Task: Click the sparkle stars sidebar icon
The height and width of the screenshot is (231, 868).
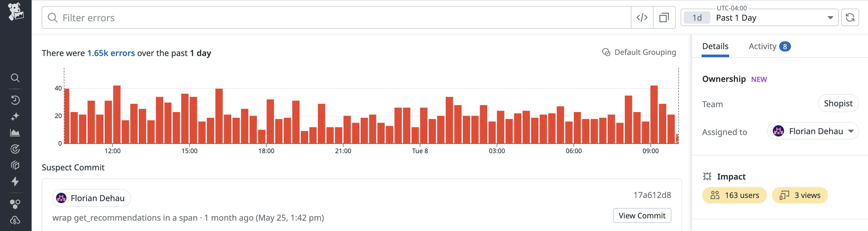Action: [x=15, y=117]
